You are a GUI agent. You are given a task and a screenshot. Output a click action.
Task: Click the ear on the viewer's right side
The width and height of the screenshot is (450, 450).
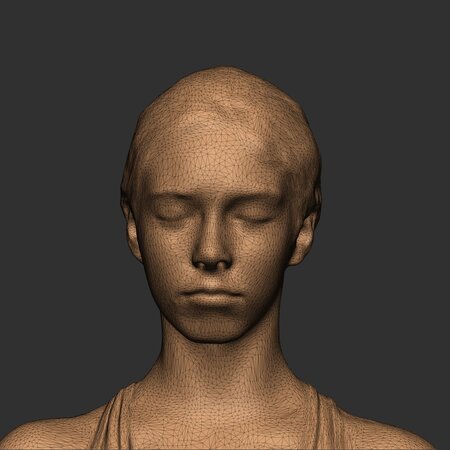(304, 237)
